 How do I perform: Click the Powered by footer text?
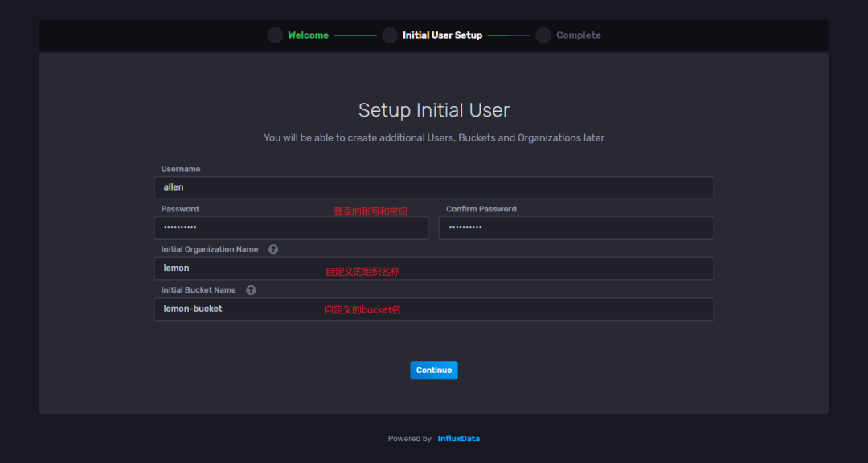coord(410,439)
